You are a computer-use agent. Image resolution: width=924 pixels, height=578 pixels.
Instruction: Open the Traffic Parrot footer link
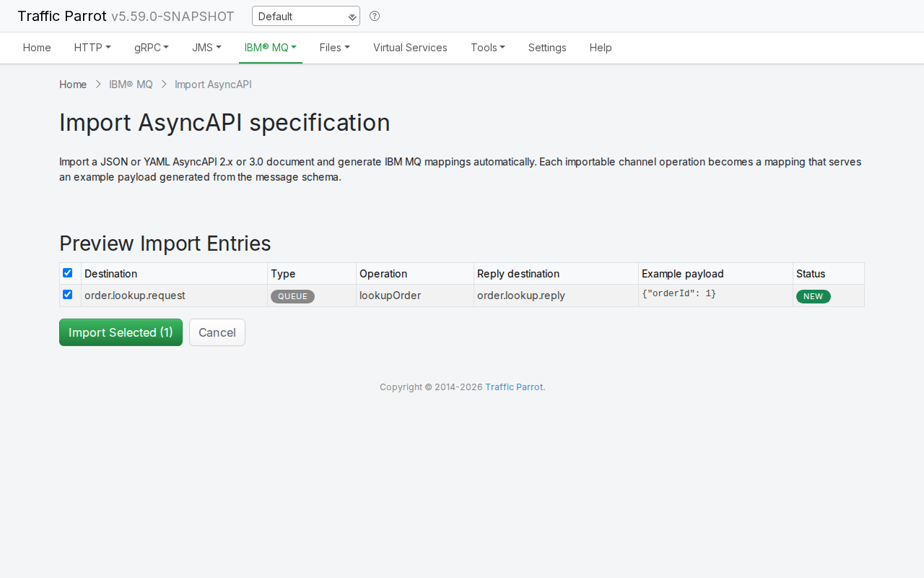[x=514, y=387]
